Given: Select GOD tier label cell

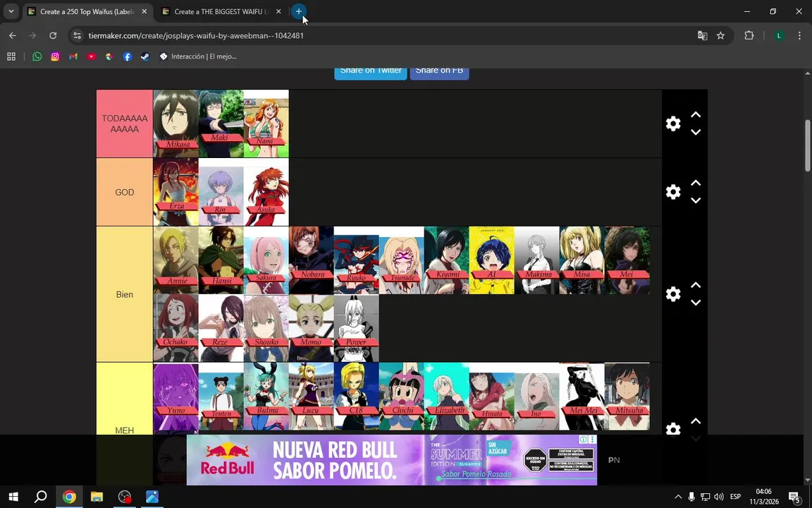Looking at the screenshot, I should [124, 192].
